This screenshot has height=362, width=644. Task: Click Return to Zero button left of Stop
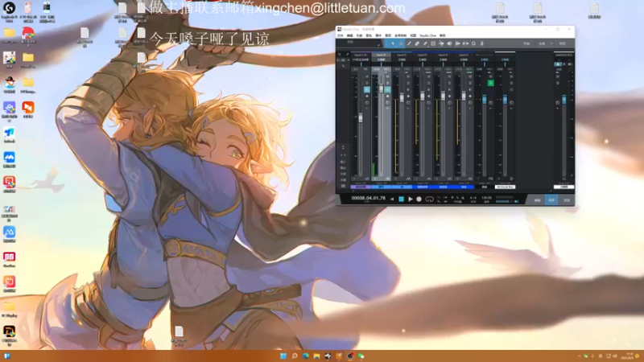pyautogui.click(x=392, y=199)
